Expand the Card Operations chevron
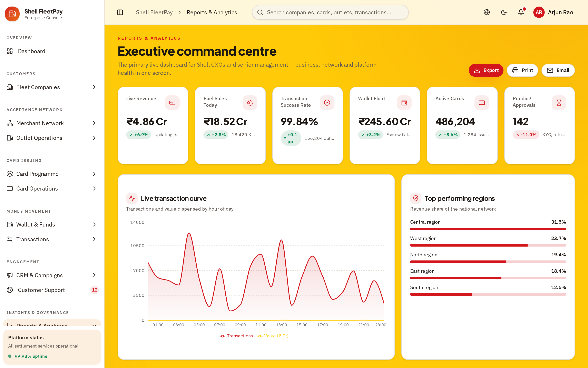588x368 pixels. [x=94, y=189]
